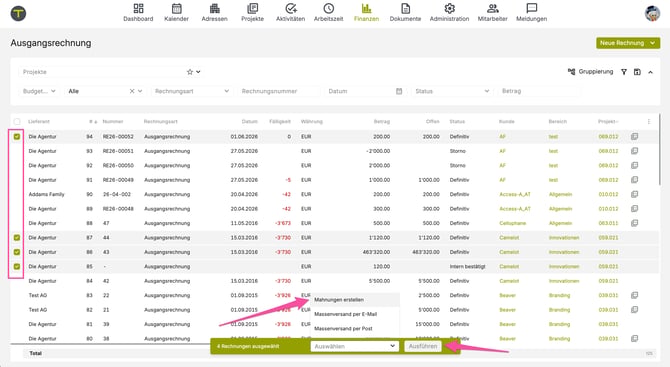Open the calendar picker in Datum field
The width and height of the screenshot is (670, 367).
coord(399,91)
